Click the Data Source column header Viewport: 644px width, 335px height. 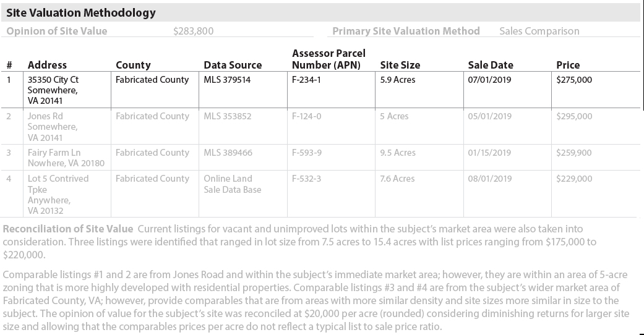pyautogui.click(x=233, y=65)
